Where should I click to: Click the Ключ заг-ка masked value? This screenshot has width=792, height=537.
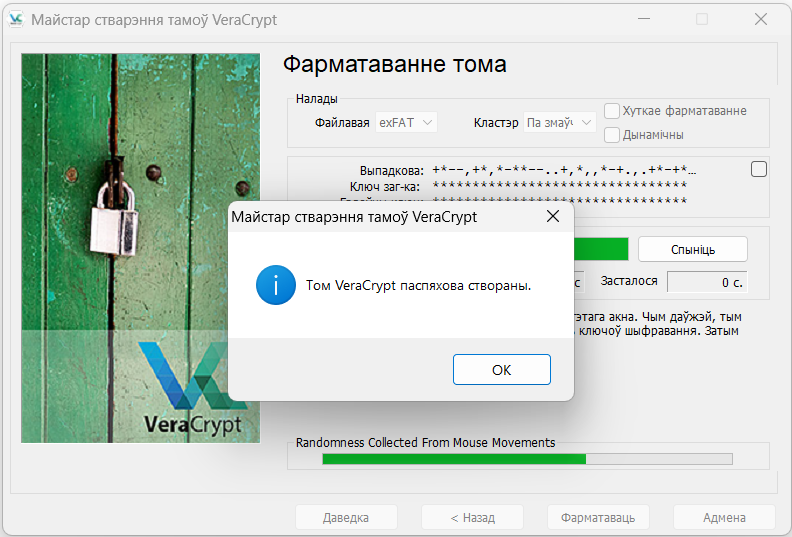(x=560, y=186)
